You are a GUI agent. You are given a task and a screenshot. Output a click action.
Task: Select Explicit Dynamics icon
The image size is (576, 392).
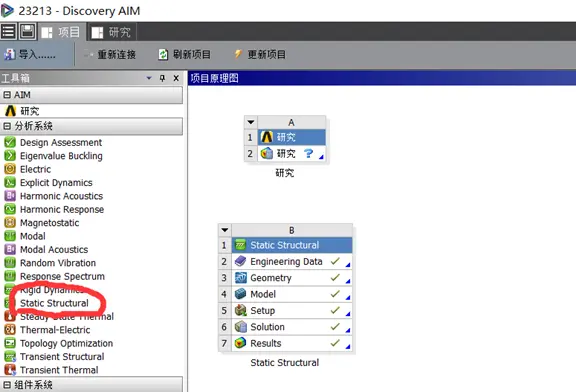coord(10,182)
